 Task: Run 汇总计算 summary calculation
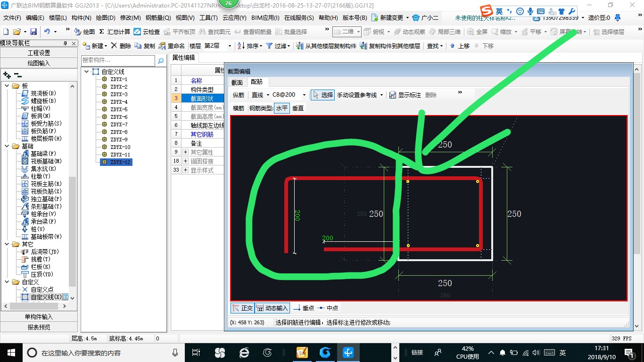pyautogui.click(x=115, y=32)
